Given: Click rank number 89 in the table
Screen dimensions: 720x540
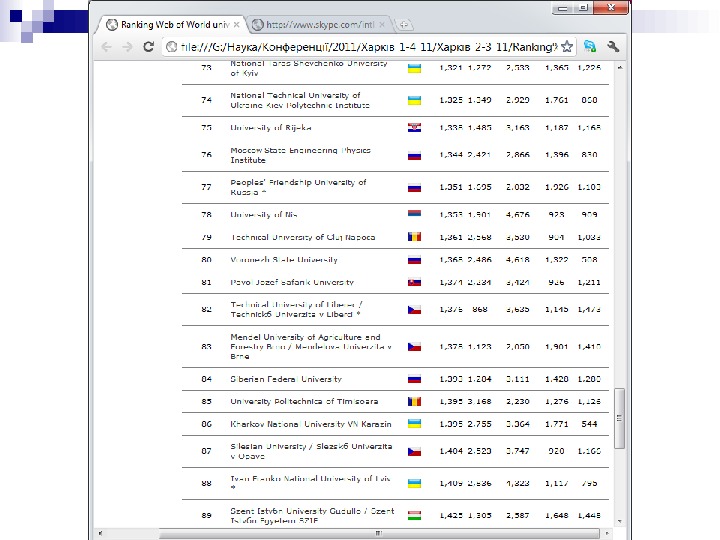Looking at the screenshot, I should pyautogui.click(x=206, y=516).
